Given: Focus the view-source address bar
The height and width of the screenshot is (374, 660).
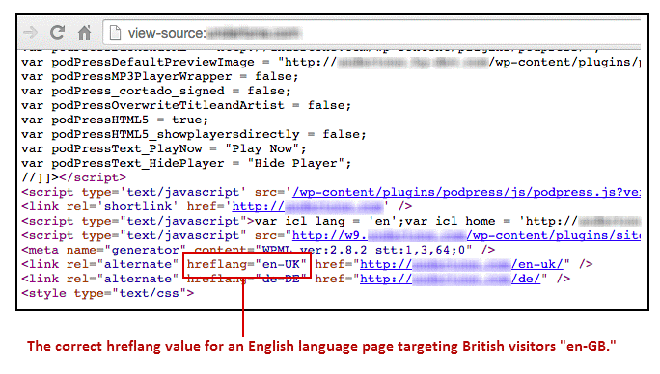Looking at the screenshot, I should click(x=373, y=33).
